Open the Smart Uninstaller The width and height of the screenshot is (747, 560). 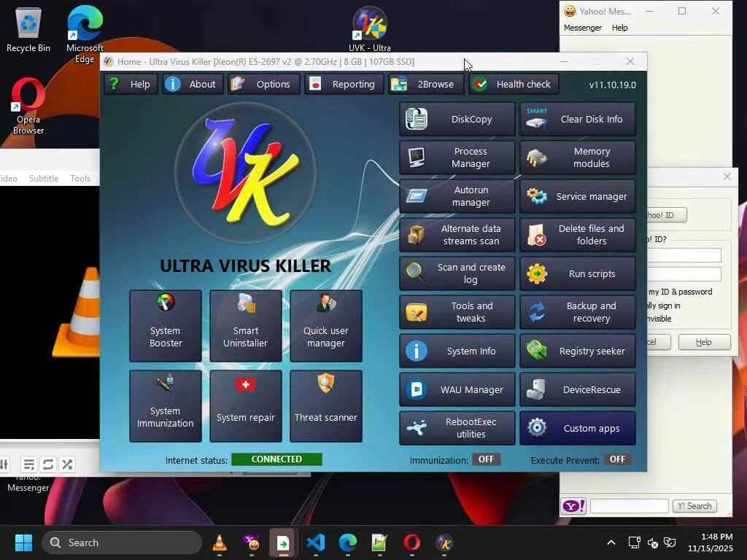tap(246, 326)
